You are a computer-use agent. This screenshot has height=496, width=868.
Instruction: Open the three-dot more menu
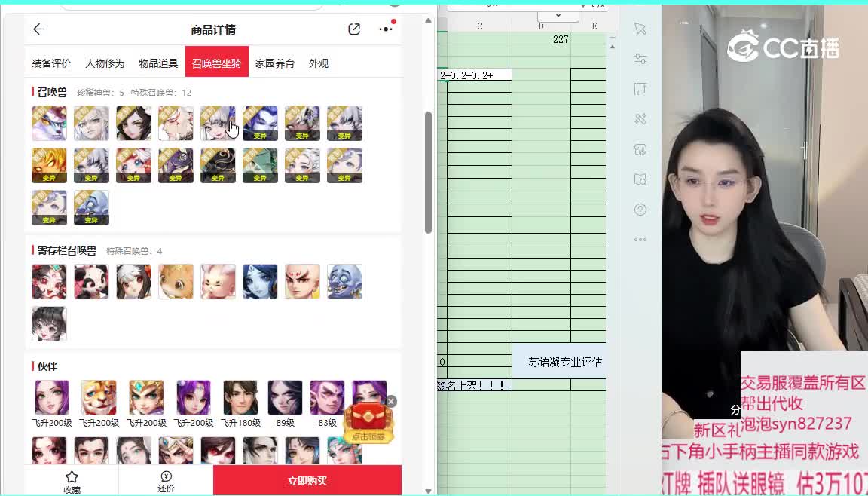coord(386,29)
